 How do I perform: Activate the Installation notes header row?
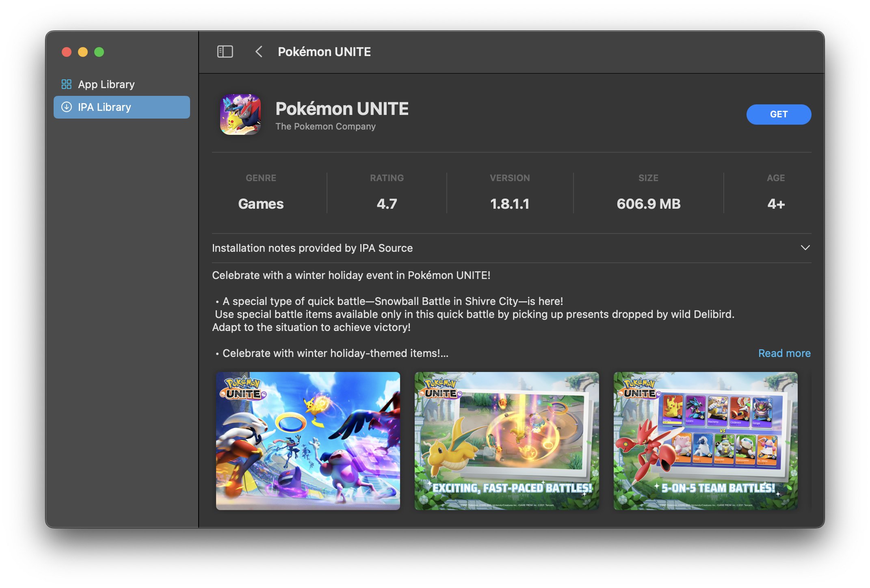point(312,248)
